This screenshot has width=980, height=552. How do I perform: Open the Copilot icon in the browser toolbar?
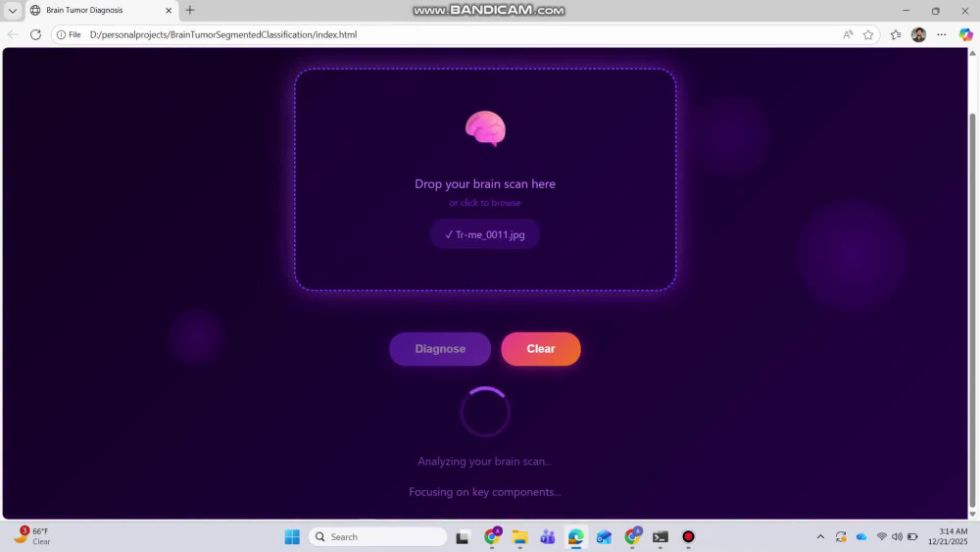click(x=965, y=34)
